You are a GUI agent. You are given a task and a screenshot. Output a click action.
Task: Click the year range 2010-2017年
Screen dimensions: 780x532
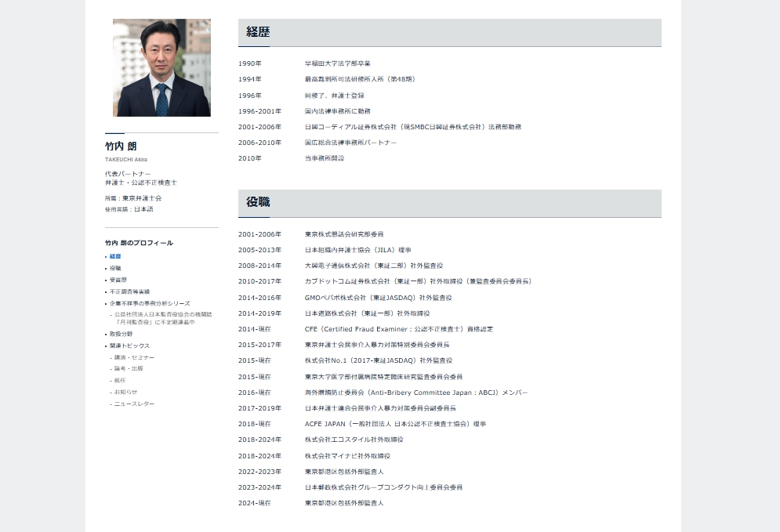[x=259, y=281]
